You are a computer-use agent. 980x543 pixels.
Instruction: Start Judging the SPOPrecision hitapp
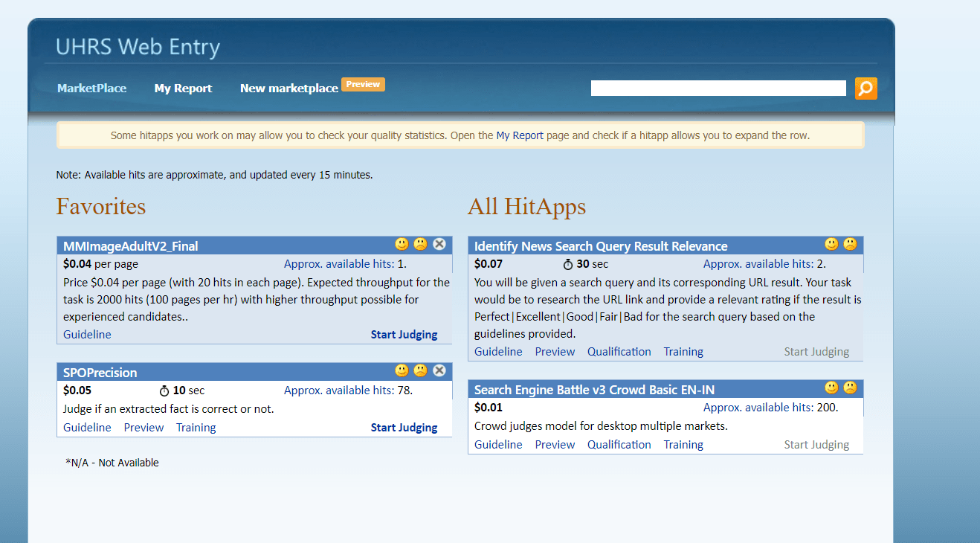click(x=404, y=428)
